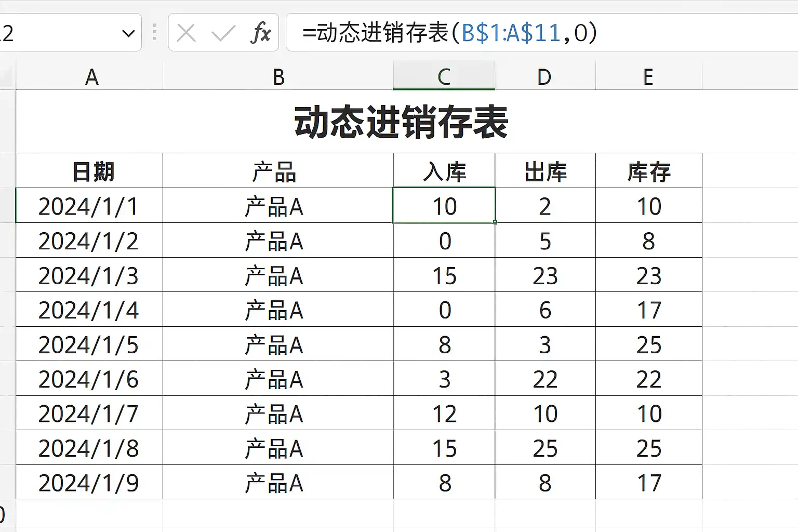The width and height of the screenshot is (798, 532).
Task: Click 出库 value 23 on 2024/1/3
Action: click(x=545, y=275)
